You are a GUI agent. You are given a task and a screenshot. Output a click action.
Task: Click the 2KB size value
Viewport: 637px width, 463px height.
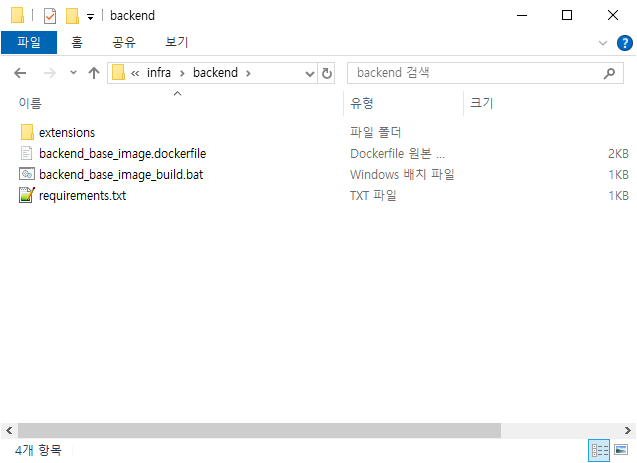coord(618,154)
